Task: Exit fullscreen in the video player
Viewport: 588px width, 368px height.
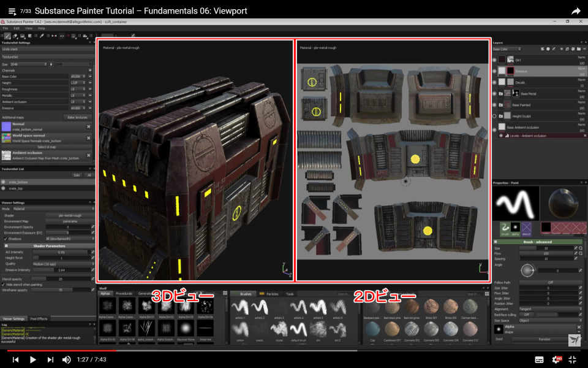Action: [x=573, y=359]
